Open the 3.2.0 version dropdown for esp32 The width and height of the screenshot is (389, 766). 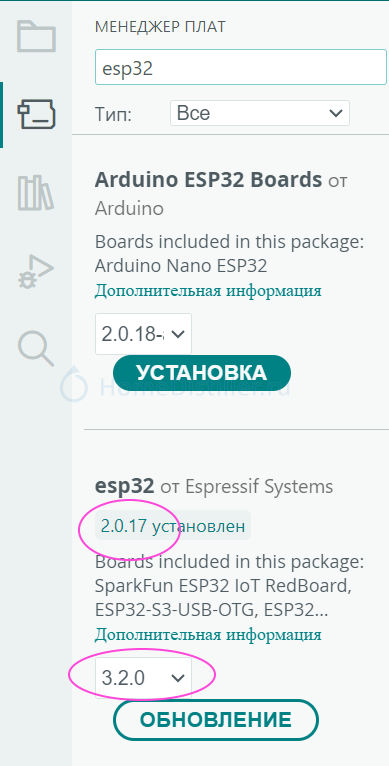click(x=143, y=678)
